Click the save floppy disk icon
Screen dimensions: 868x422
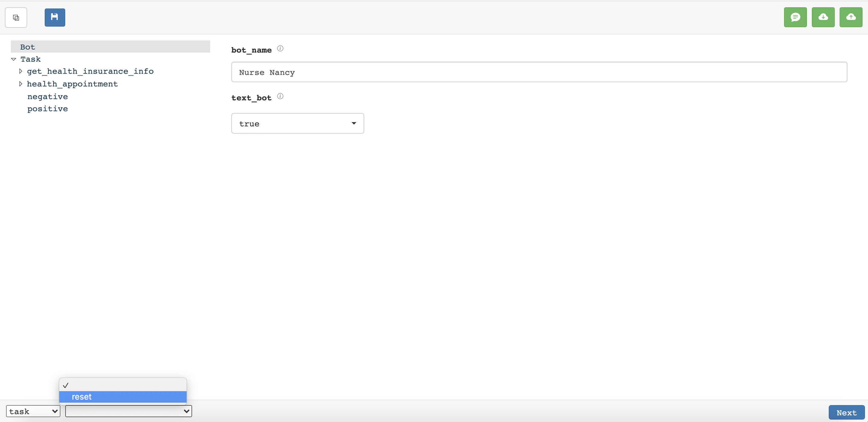pos(55,17)
